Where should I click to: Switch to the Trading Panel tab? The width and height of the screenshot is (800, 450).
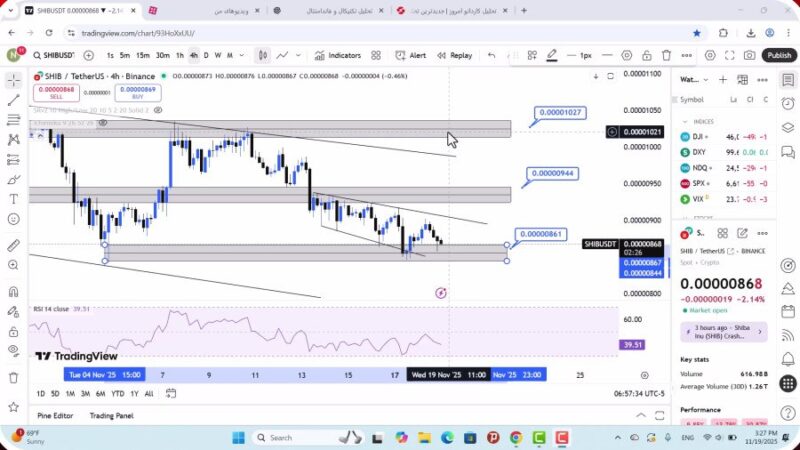(x=111, y=415)
